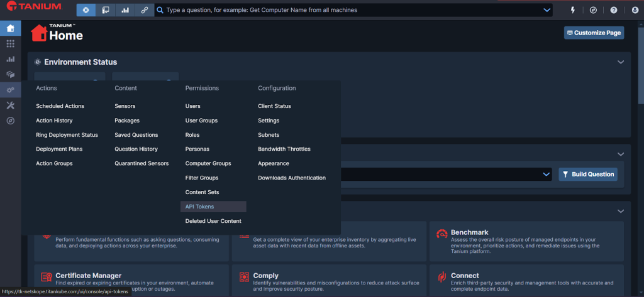The height and width of the screenshot is (297, 644).
Task: Open the dropdown arrow beside Build Question
Action: (x=547, y=175)
